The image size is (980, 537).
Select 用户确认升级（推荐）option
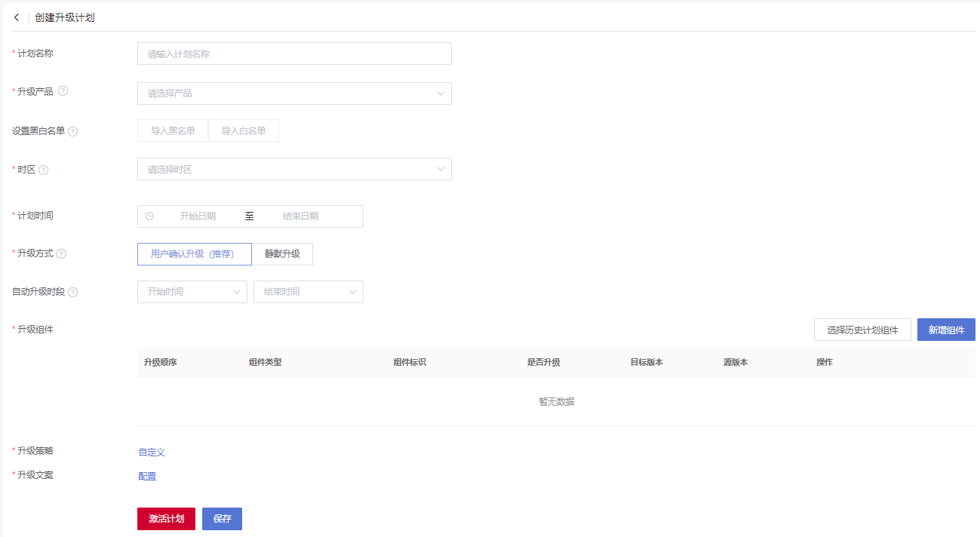(x=195, y=254)
